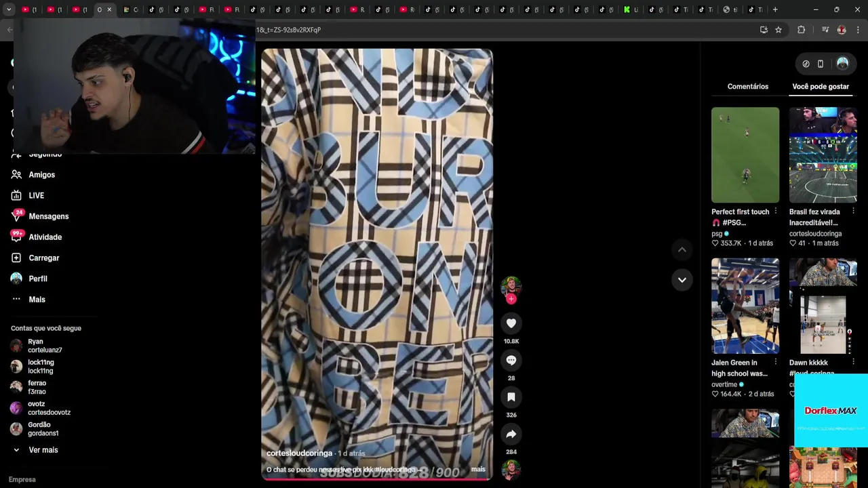The width and height of the screenshot is (868, 488).
Task: Open Perfil in the sidebar
Action: 38,279
